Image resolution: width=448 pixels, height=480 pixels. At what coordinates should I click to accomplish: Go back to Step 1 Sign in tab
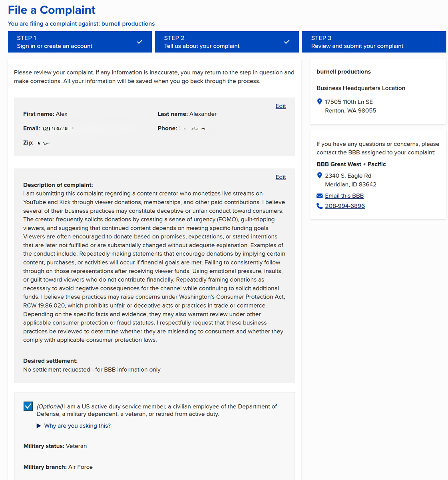pyautogui.click(x=80, y=42)
